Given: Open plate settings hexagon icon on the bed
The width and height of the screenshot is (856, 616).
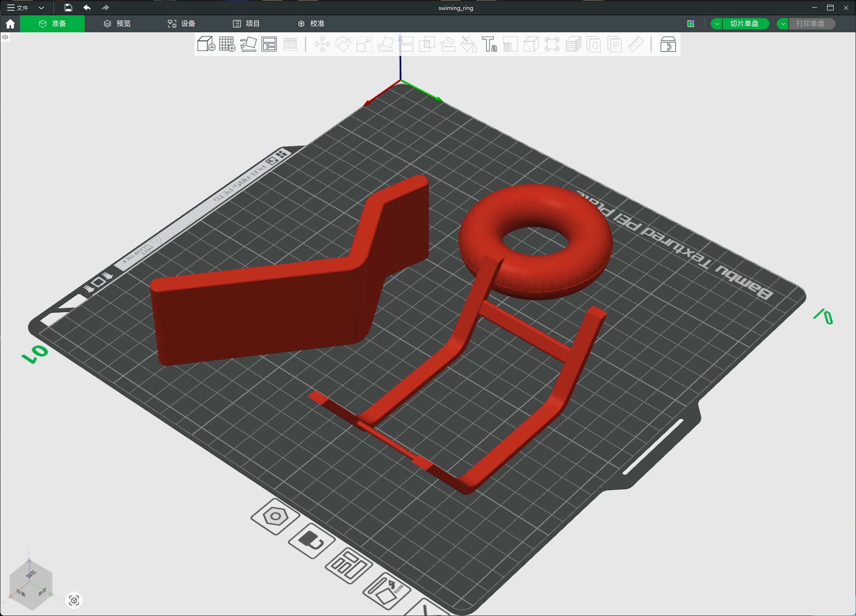Looking at the screenshot, I should coord(275,516).
